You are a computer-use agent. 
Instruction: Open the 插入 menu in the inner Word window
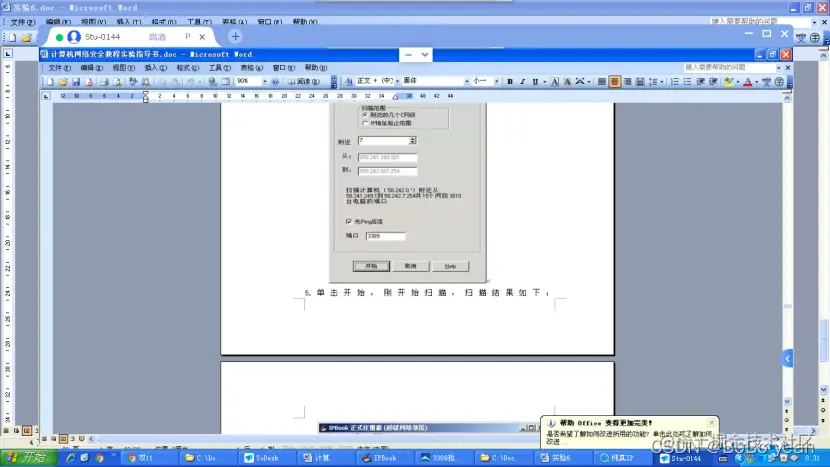(156, 68)
